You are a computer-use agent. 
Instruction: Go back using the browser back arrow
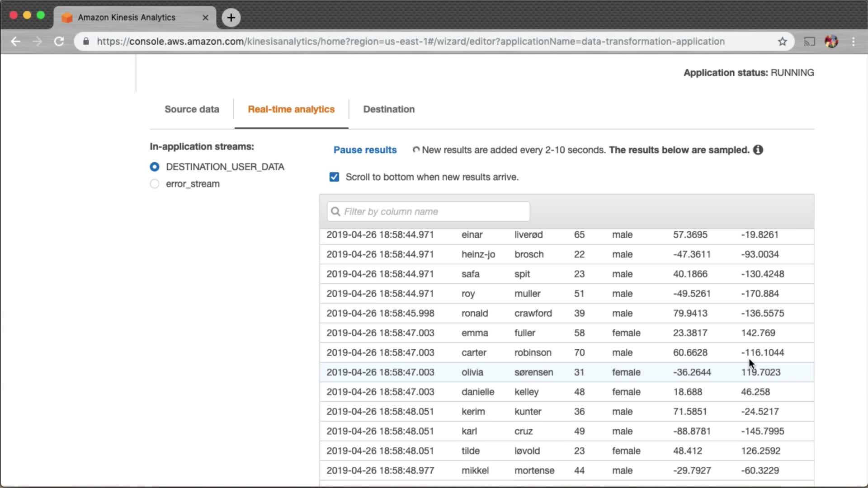tap(16, 42)
